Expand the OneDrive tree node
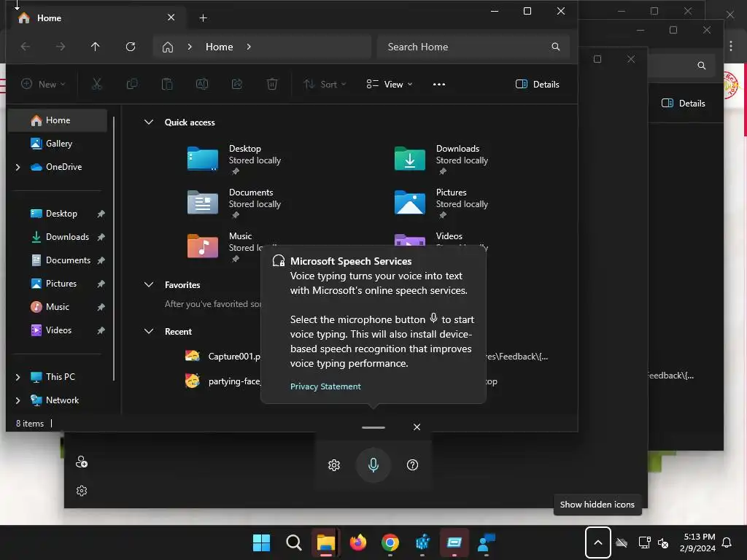Viewport: 747px width, 560px height. [x=18, y=167]
